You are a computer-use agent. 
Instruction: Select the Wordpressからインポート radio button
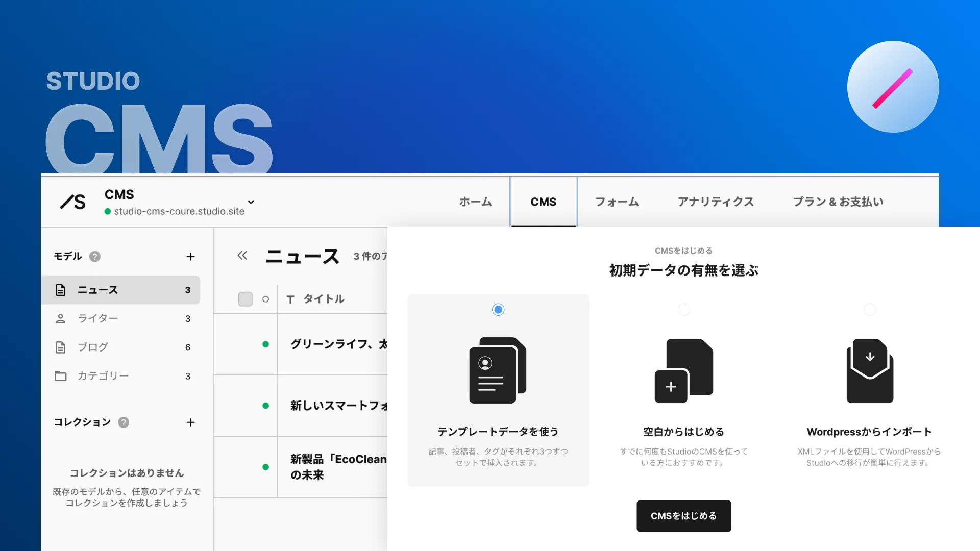[x=870, y=310]
